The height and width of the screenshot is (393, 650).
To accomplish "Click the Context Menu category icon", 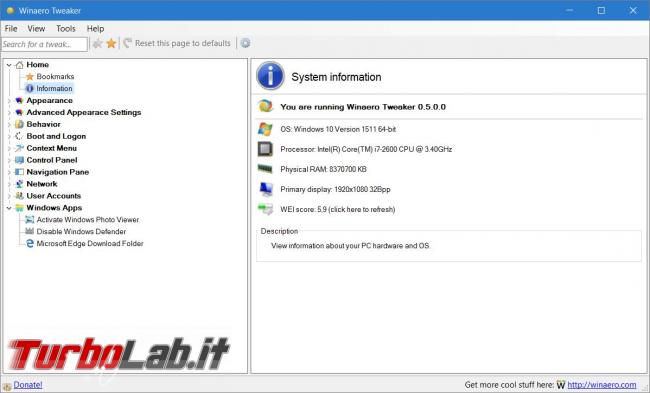I will point(19,148).
